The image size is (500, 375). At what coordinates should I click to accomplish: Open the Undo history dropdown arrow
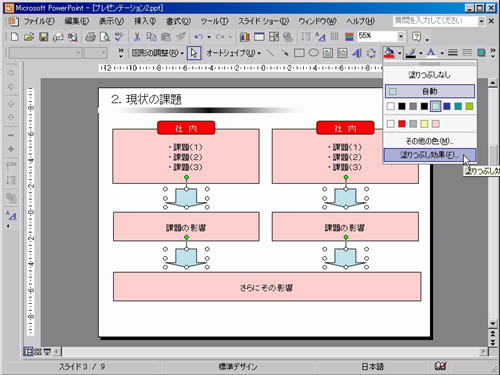click(x=209, y=37)
